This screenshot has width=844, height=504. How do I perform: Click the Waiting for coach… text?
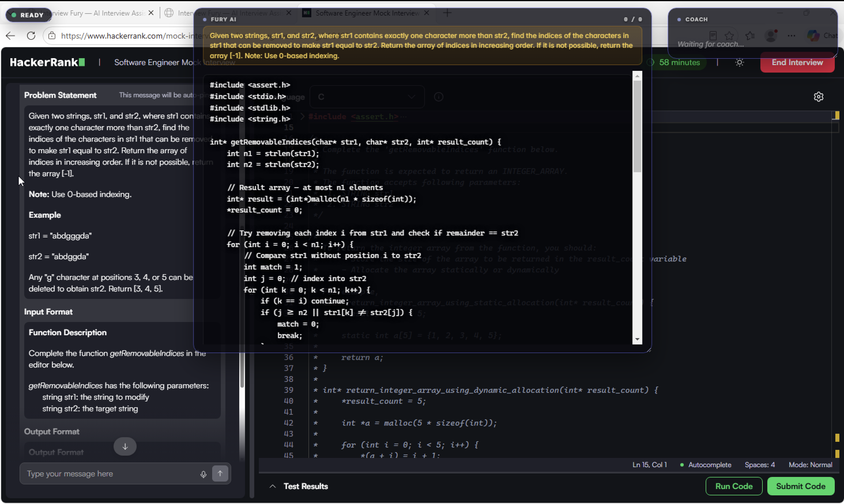711,44
